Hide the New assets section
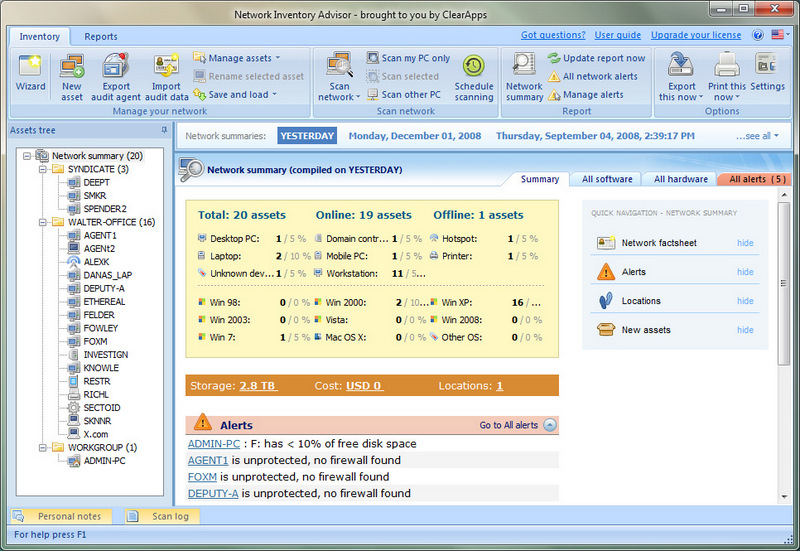 745,330
